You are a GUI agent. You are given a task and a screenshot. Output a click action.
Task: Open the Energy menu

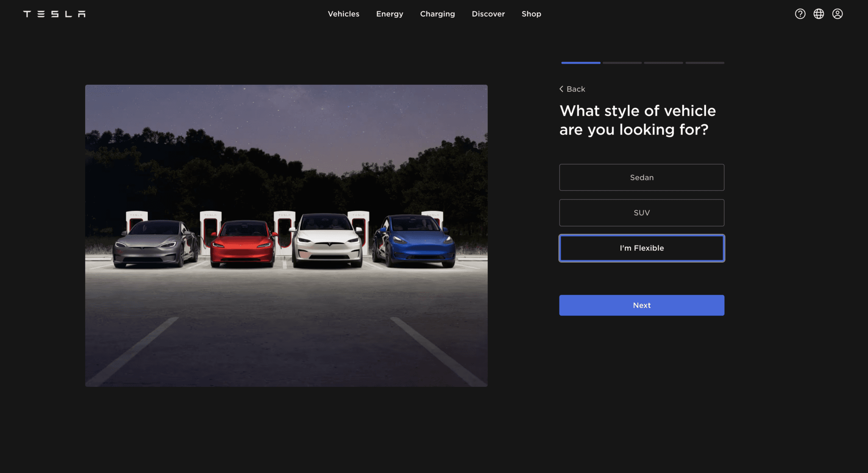(389, 14)
